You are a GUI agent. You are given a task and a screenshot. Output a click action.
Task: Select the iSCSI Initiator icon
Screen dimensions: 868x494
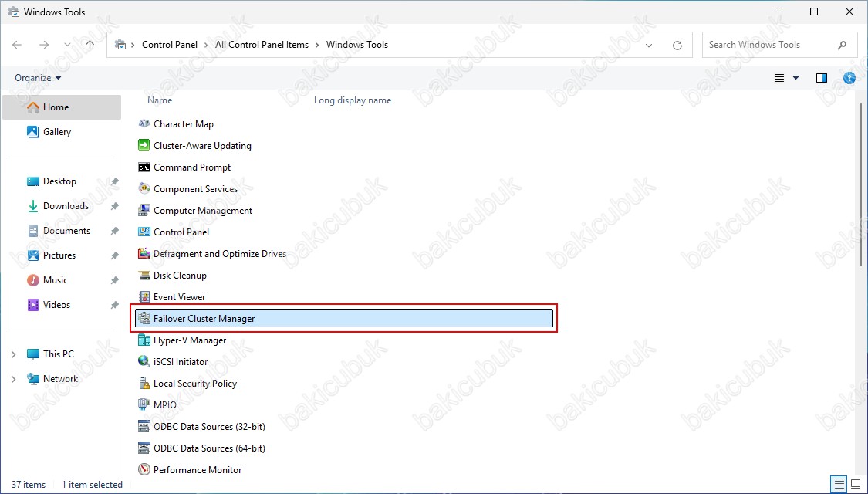coord(144,362)
